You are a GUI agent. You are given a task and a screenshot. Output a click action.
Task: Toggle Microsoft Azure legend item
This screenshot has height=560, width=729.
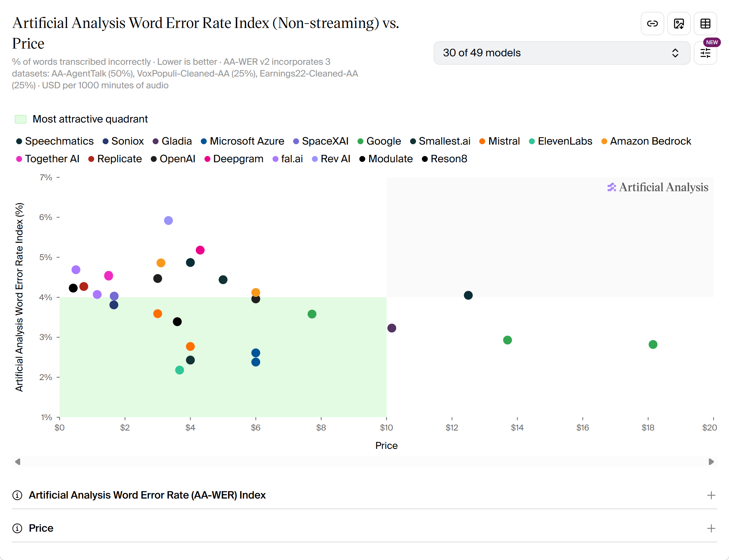[x=243, y=141]
